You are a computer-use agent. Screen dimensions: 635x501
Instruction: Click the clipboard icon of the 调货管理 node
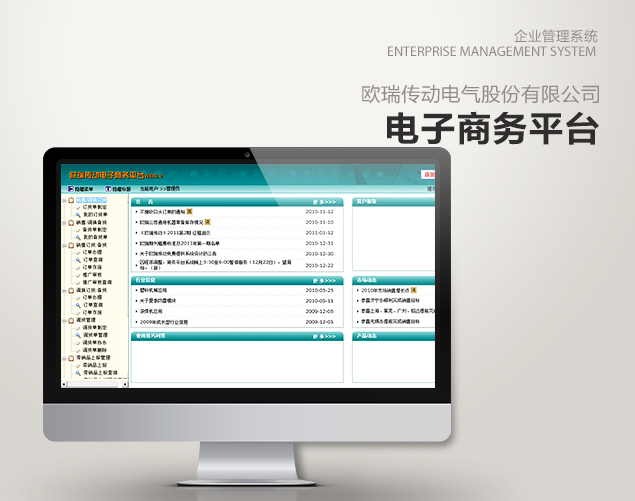(71, 320)
